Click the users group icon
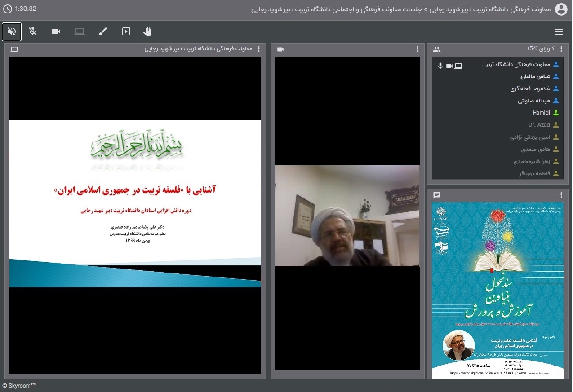573x392 pixels. point(437,49)
